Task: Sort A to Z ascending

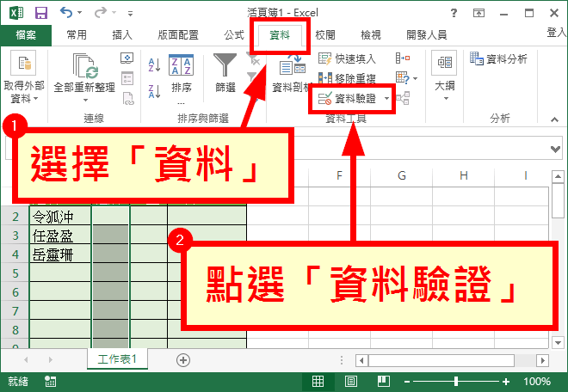Action: [154, 65]
